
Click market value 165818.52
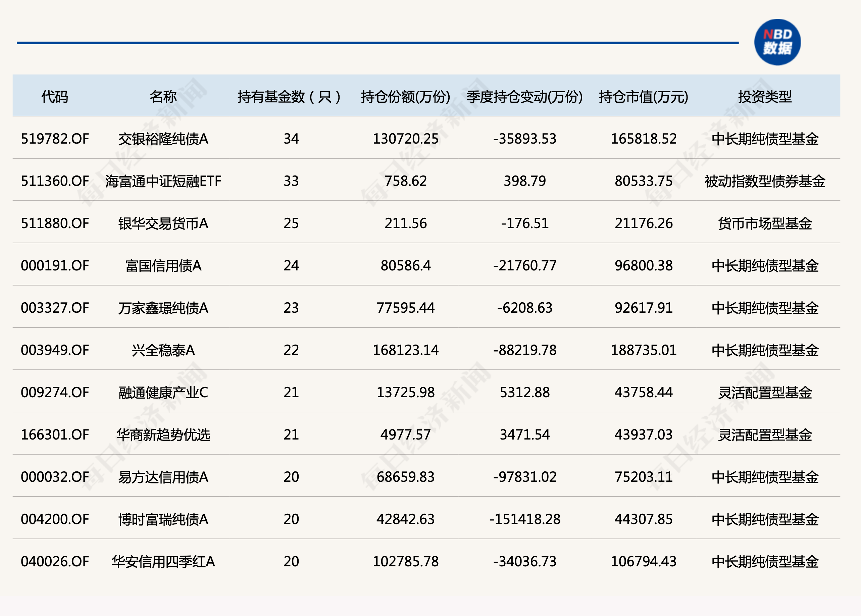643,139
